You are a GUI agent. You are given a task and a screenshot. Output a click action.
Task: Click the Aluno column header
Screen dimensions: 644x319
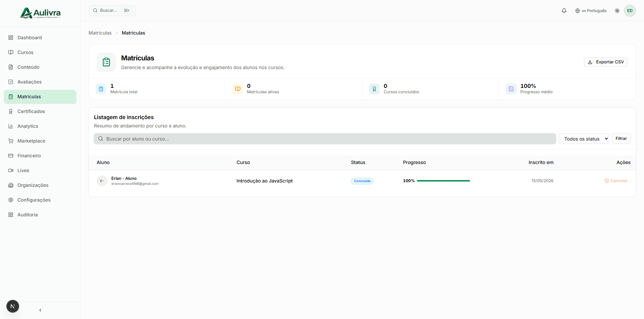[103, 162]
